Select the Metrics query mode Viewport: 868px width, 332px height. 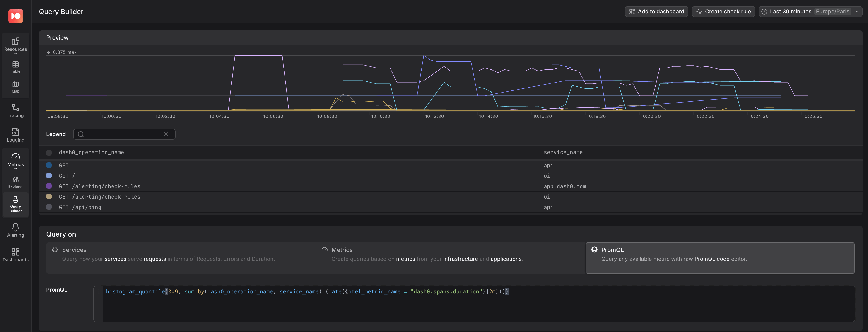tap(451, 258)
